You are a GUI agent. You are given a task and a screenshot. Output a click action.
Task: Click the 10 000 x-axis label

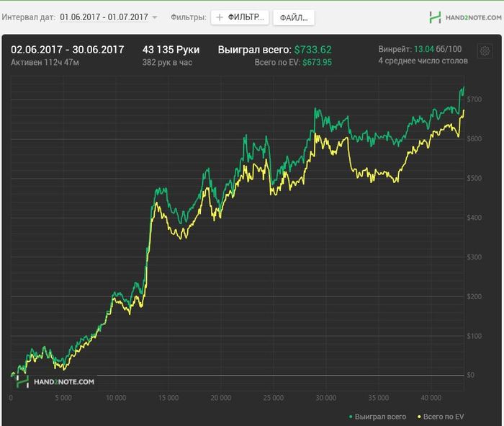[x=116, y=398]
